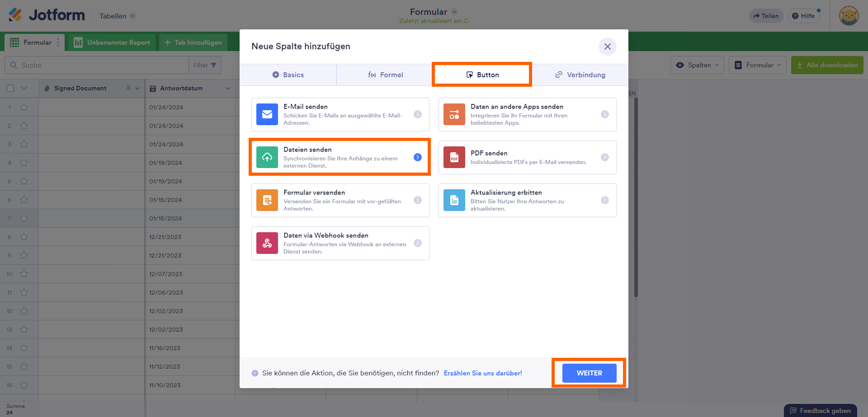The width and height of the screenshot is (868, 417).
Task: Select the E-Mail senden radio arrow
Action: (x=418, y=114)
